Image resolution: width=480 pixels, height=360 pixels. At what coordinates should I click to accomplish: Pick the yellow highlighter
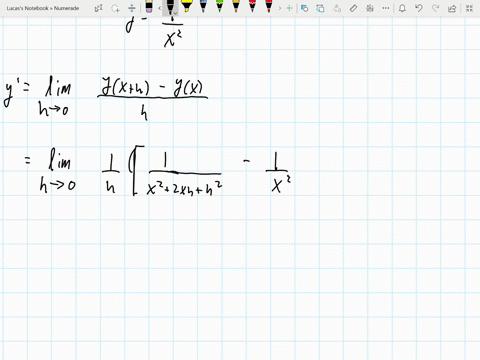pyautogui.click(x=186, y=7)
